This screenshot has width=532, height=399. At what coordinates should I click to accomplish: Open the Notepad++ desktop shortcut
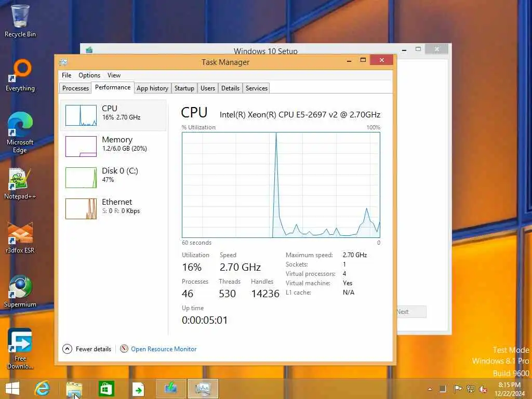click(20, 183)
